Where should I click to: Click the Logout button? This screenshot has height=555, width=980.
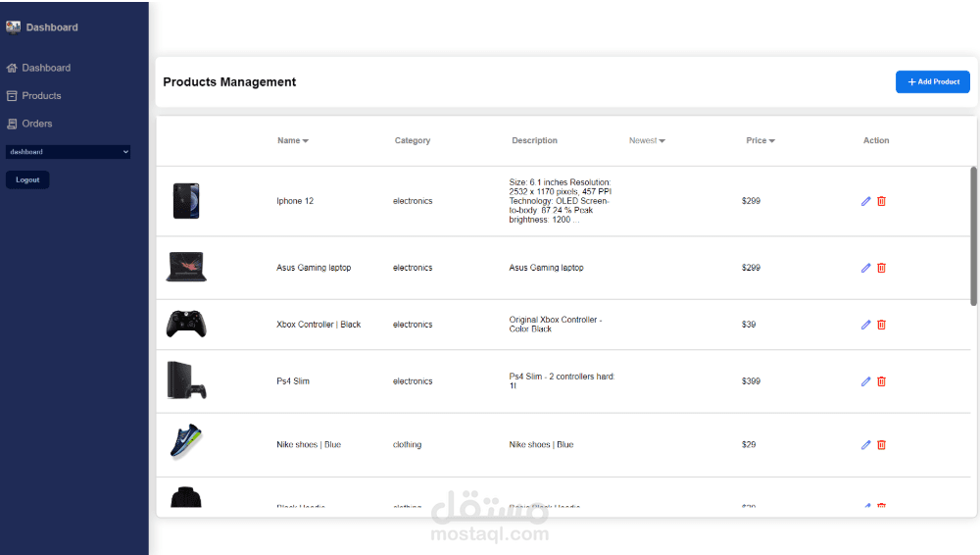pyautogui.click(x=27, y=179)
